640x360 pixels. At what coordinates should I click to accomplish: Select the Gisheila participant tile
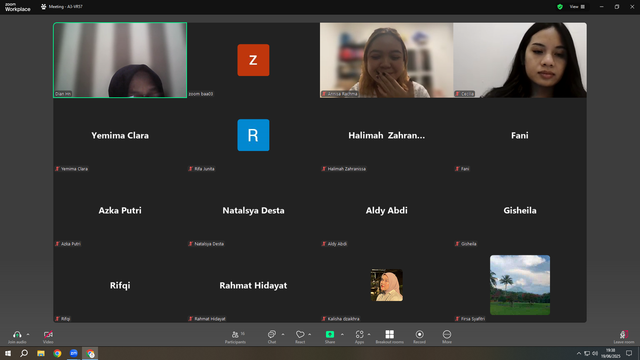(x=520, y=210)
